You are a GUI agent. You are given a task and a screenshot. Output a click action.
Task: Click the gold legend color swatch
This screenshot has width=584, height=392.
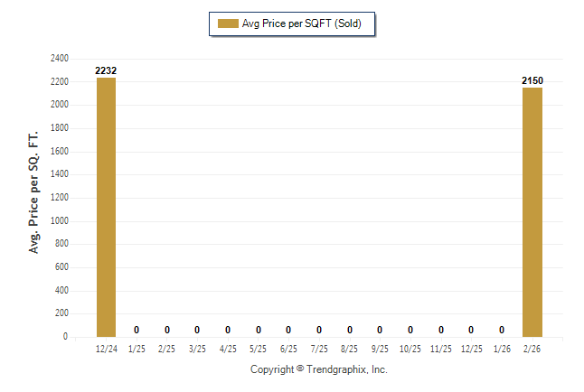click(227, 23)
